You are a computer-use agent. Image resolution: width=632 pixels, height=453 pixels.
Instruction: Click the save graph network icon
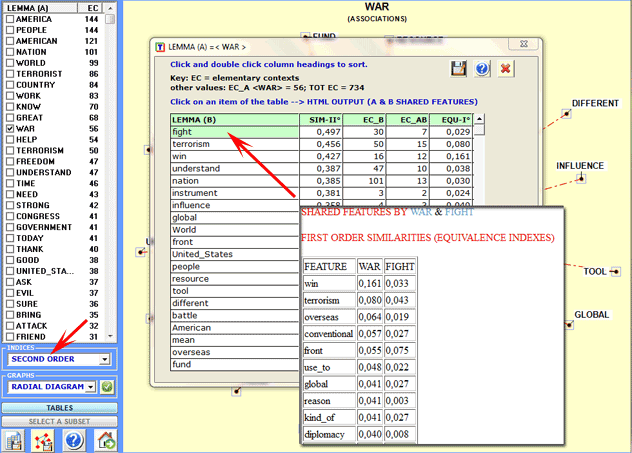tap(43, 440)
